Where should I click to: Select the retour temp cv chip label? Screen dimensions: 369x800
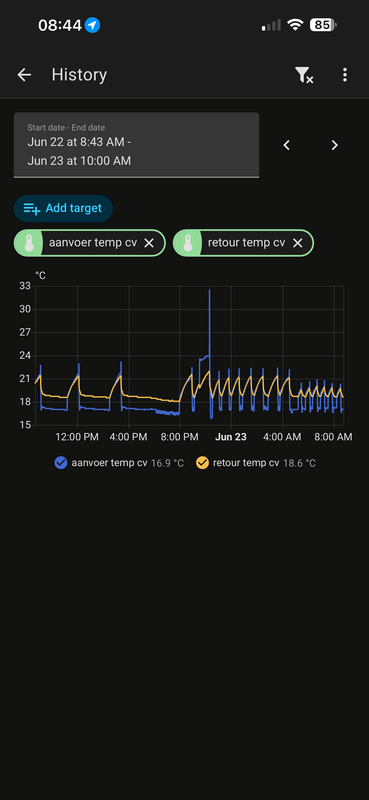pos(247,243)
